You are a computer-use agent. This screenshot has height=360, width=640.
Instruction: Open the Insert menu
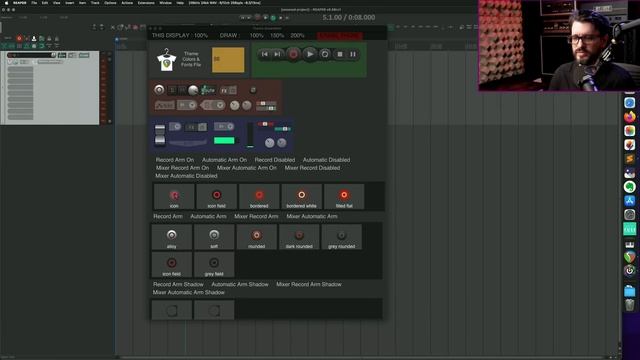coord(70,2)
